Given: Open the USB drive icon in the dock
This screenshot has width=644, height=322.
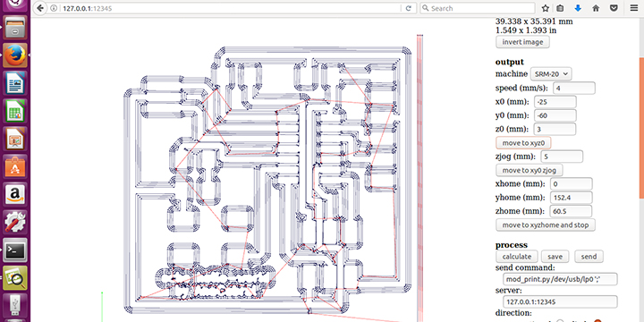Looking at the screenshot, I should [15, 306].
